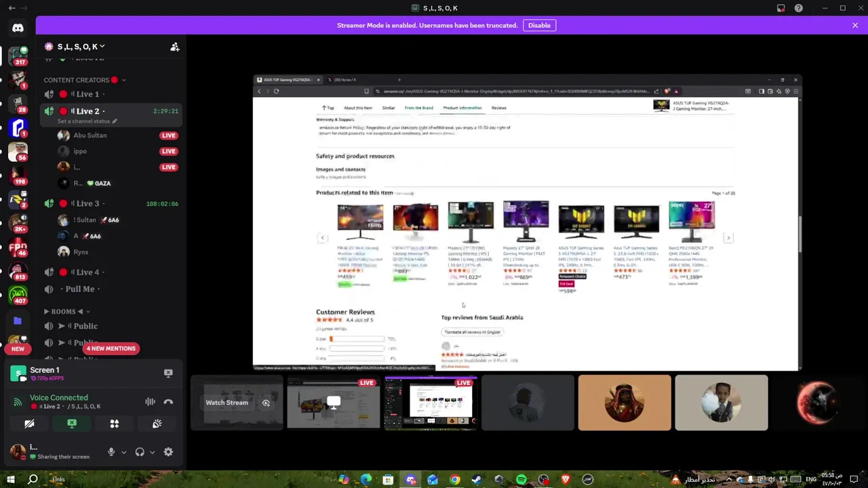The width and height of the screenshot is (868, 488).
Task: Open Discord direct messages home icon
Action: coord(18,28)
